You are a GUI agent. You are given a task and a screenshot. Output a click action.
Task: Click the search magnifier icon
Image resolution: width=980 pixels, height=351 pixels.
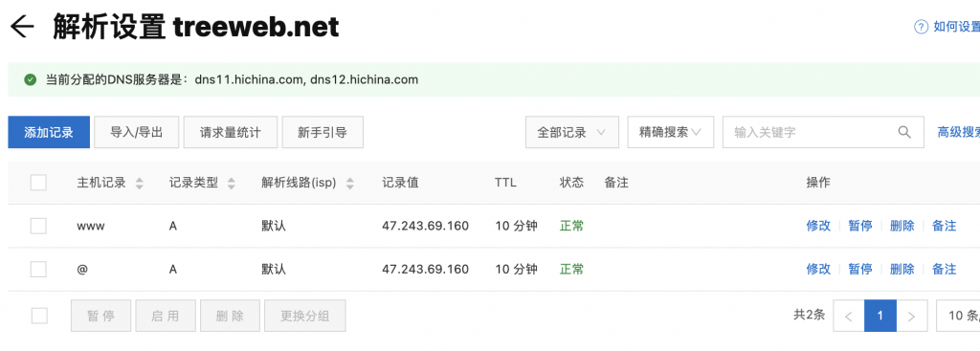pyautogui.click(x=904, y=132)
